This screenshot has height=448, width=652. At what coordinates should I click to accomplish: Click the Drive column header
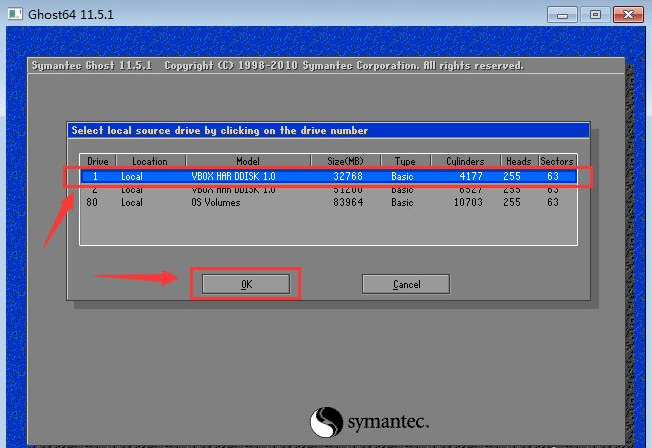coord(98,161)
